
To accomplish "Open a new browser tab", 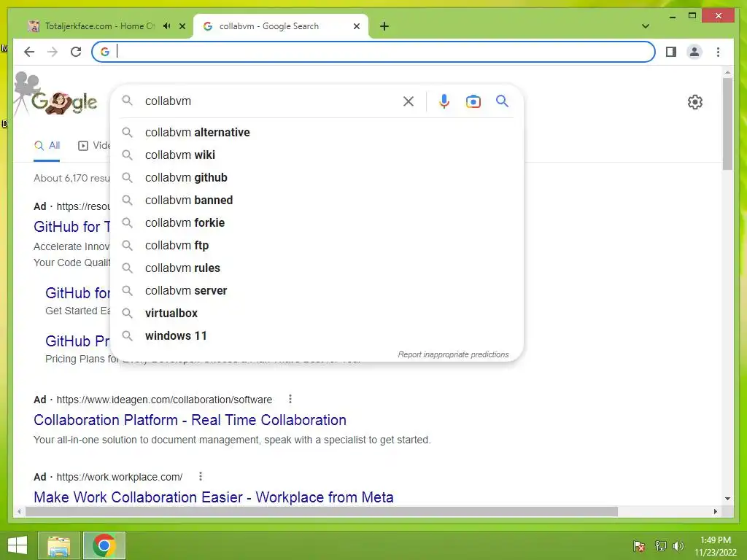I will point(384,26).
